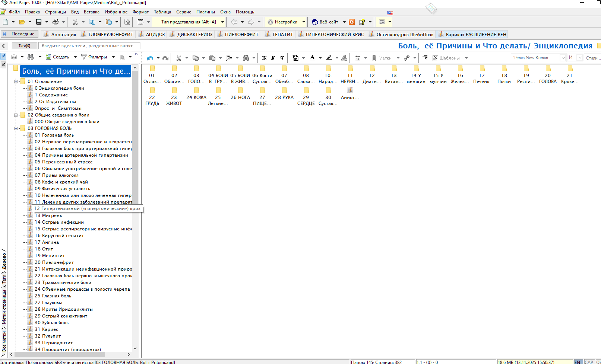Screen dimensions: 601x364
Task: Click the Save document floppy icon
Action: pyautogui.click(x=38, y=22)
